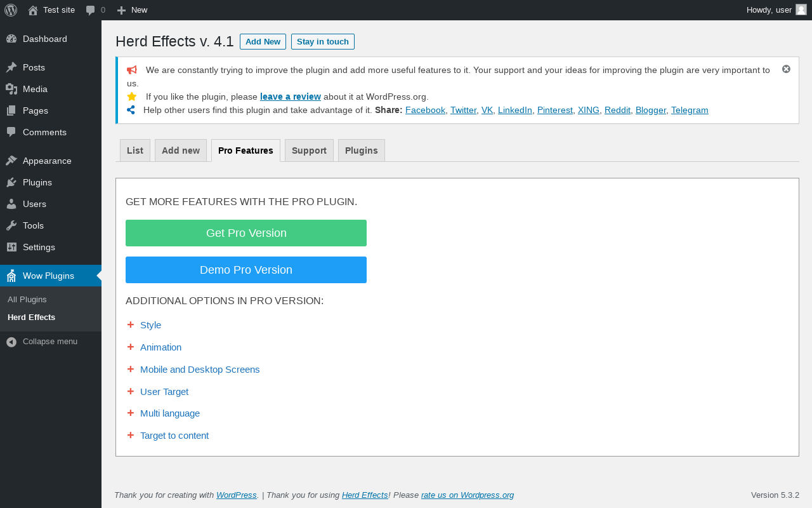Expand the Multi language plus icon

click(x=131, y=413)
